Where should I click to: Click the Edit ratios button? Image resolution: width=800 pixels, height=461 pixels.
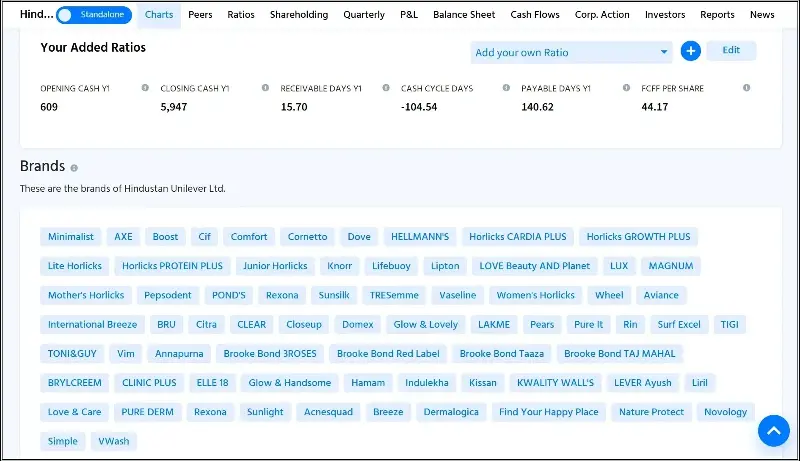[x=731, y=50]
